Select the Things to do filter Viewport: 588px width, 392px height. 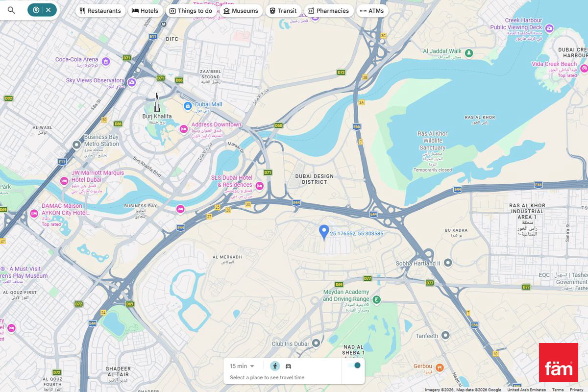(x=191, y=11)
